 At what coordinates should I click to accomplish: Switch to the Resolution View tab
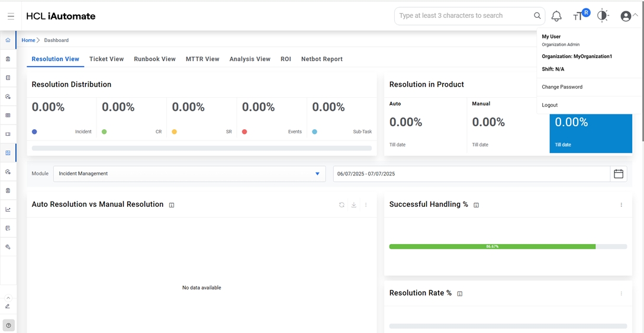coord(56,59)
